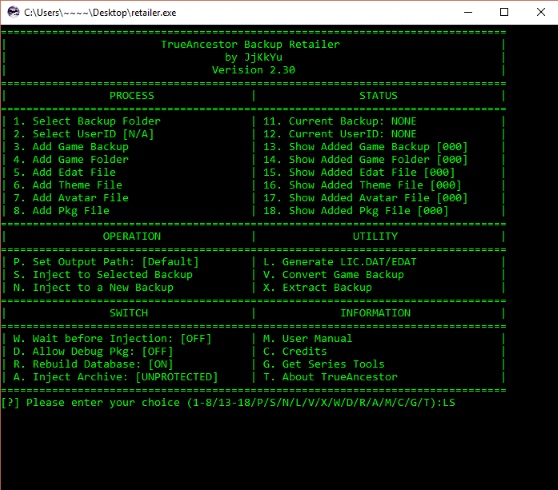Click 'Show Added Game Backup [000]'

365,147
